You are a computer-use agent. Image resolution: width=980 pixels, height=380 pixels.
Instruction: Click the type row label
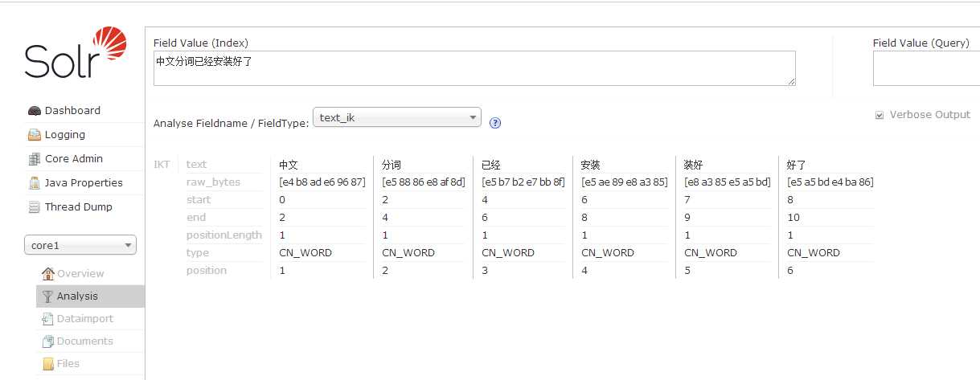[197, 253]
